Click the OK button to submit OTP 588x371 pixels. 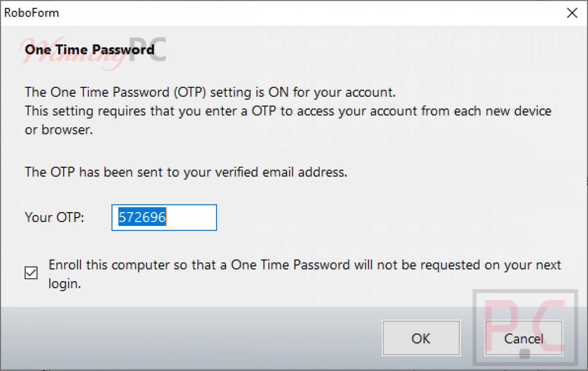pos(420,338)
